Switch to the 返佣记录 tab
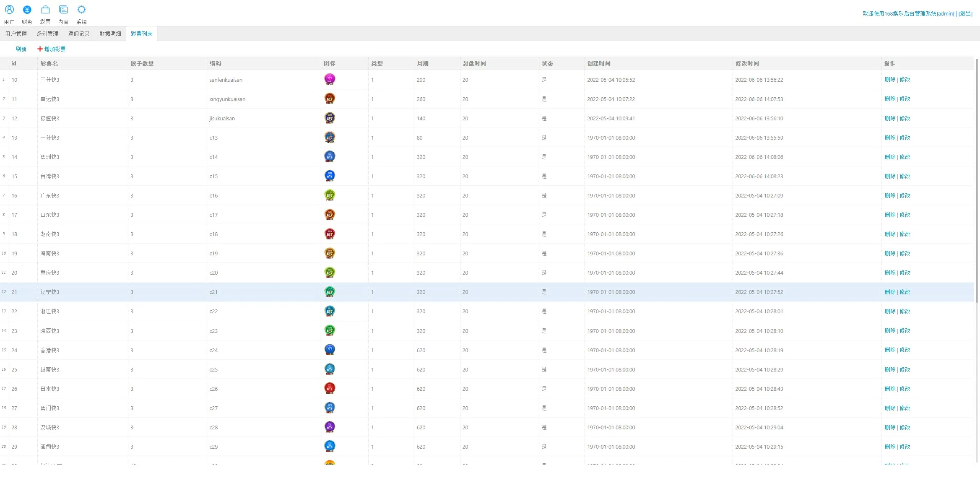This screenshot has height=478, width=980. click(x=79, y=34)
